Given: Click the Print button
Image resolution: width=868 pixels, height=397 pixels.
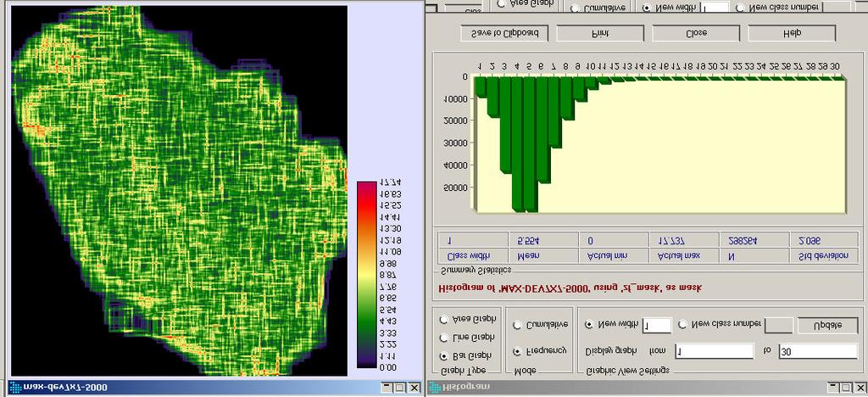Looking at the screenshot, I should click(600, 33).
